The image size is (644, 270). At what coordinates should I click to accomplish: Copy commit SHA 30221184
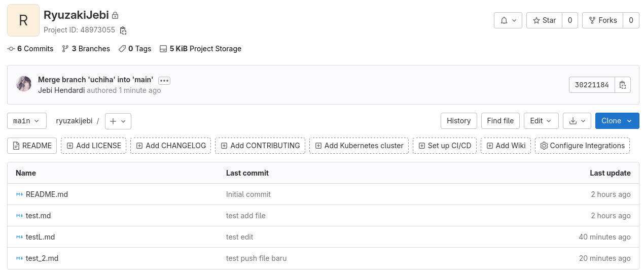623,85
